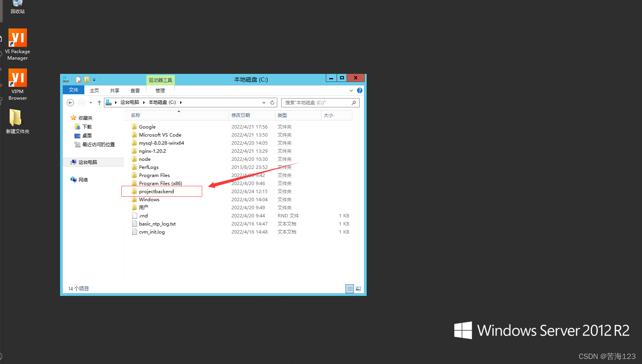642x364 pixels.
Task: Click the 驱动器工具 contextual tab header
Action: point(161,80)
